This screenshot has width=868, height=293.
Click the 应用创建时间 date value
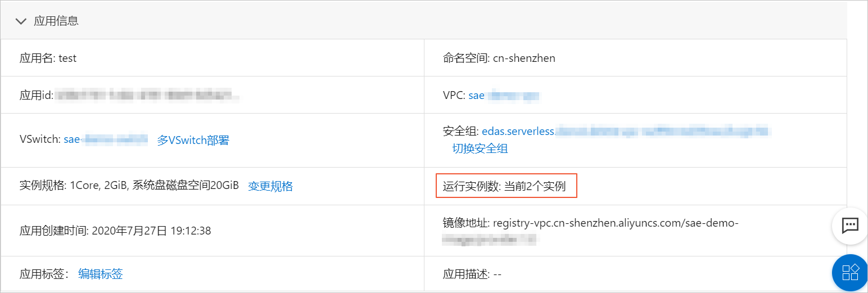tap(151, 231)
